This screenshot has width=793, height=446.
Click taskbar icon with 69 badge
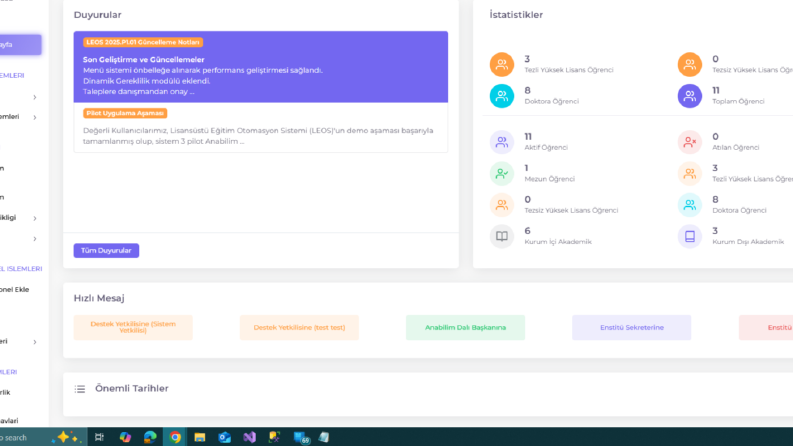[301, 438]
